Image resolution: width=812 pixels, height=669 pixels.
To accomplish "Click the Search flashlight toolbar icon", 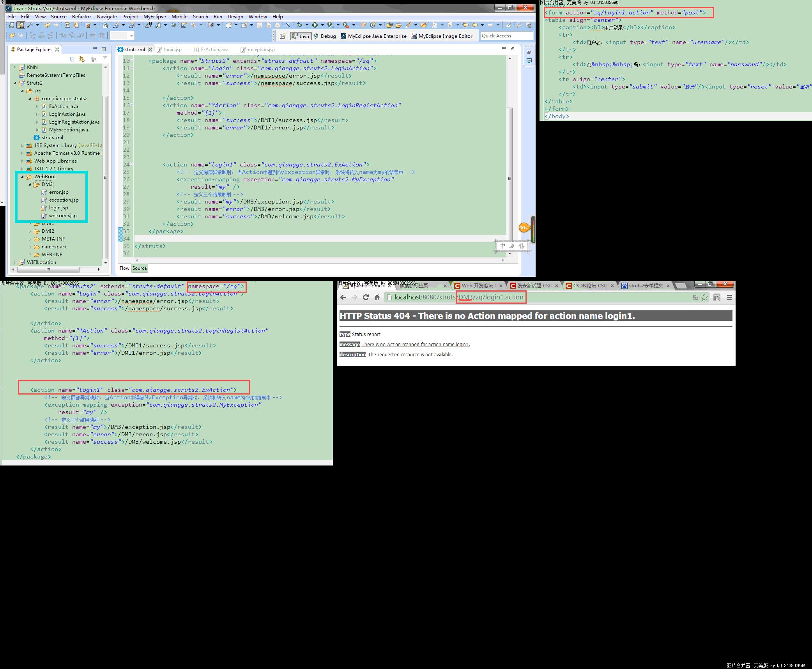I will (407, 25).
